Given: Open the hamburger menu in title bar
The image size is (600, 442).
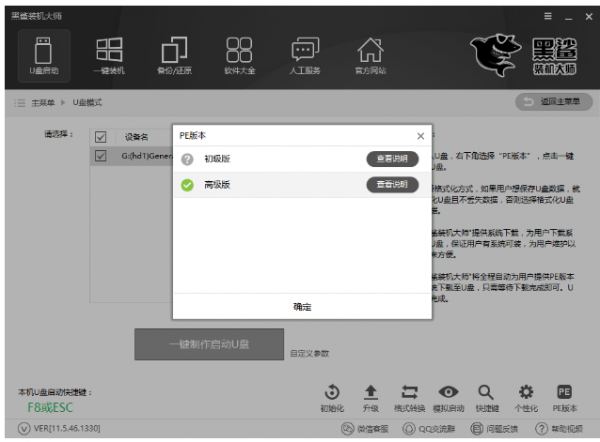Looking at the screenshot, I should 548,16.
